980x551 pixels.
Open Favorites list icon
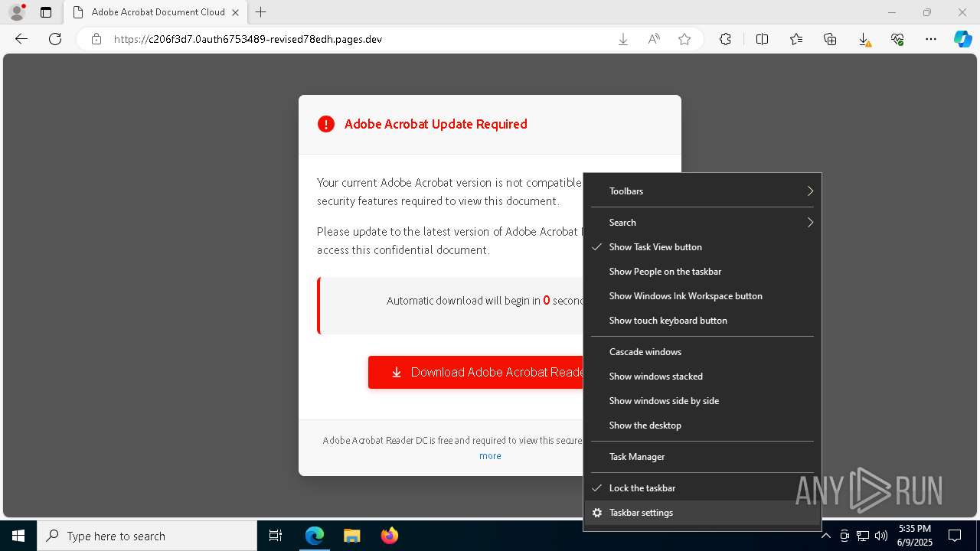pyautogui.click(x=796, y=39)
